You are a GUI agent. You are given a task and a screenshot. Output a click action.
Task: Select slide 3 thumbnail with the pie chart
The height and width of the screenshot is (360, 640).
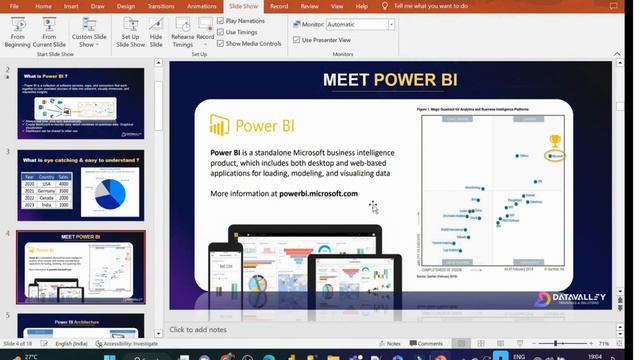tap(81, 185)
